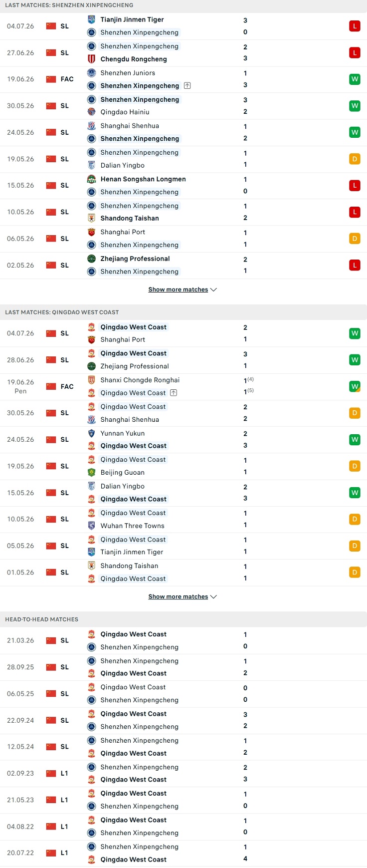Click the advancing icon beside Shenzhen Xinpengcheng 19.06.26
Image resolution: width=367 pixels, height=868 pixels.
[x=187, y=86]
